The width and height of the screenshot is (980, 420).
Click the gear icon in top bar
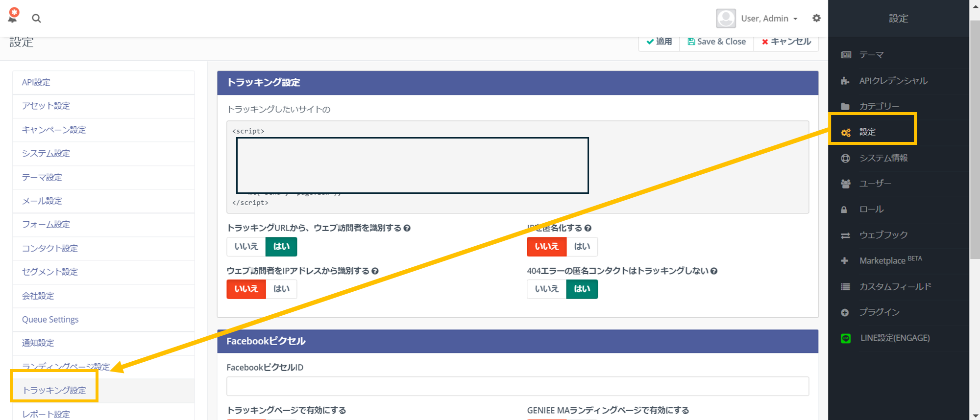click(x=816, y=18)
